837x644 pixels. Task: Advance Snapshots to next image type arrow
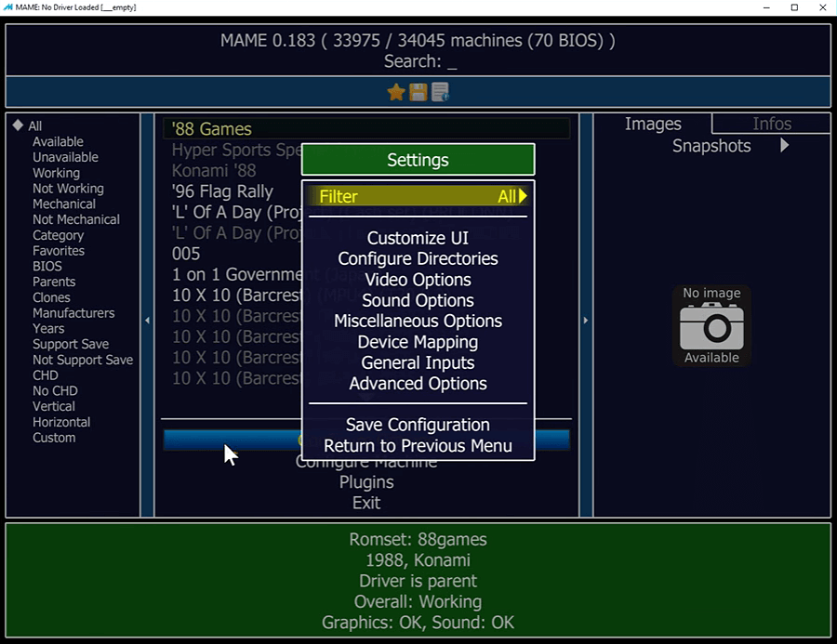click(784, 145)
